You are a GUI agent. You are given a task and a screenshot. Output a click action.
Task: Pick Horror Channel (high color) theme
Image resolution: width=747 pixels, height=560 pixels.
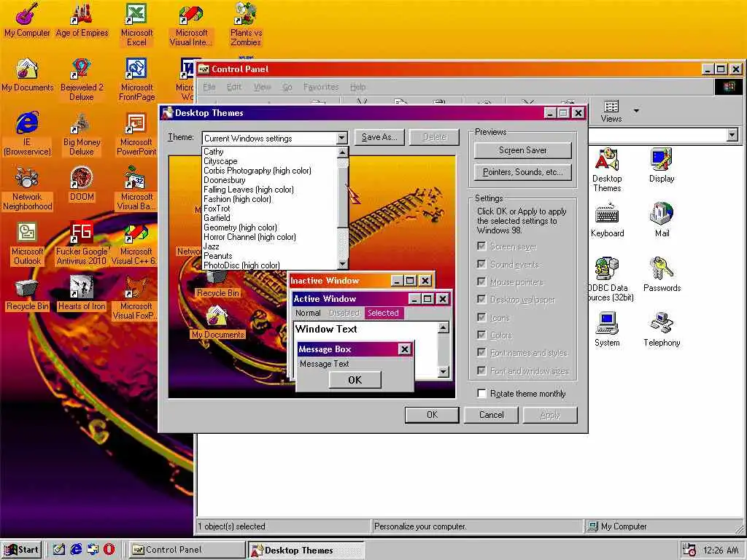click(x=270, y=237)
